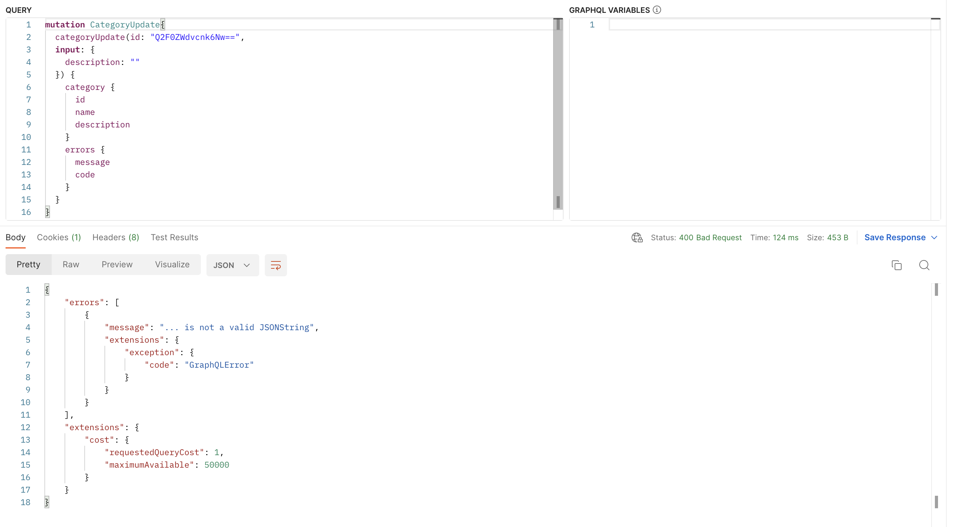Switch to Raw response view
The width and height of the screenshot is (980, 527).
coord(70,264)
